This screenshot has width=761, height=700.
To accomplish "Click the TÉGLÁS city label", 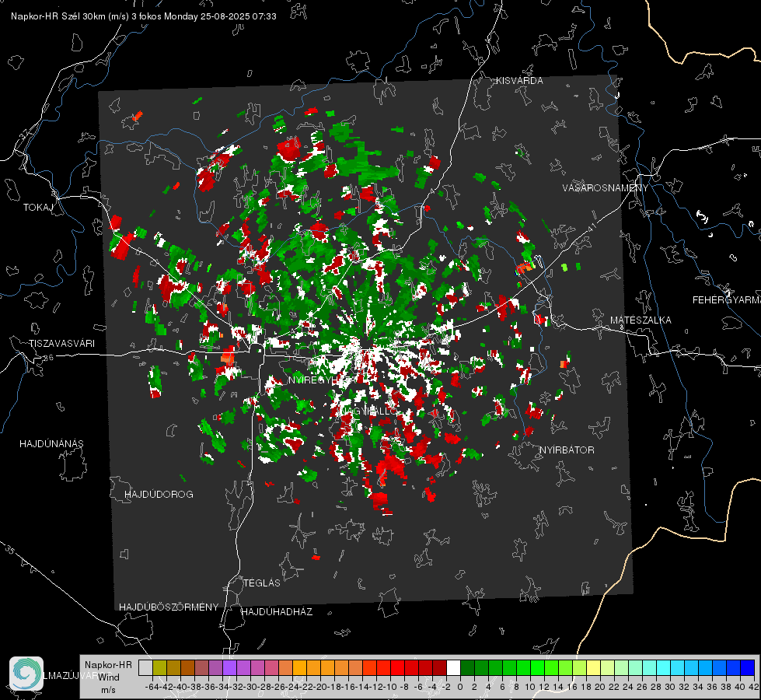I will click(x=262, y=583).
